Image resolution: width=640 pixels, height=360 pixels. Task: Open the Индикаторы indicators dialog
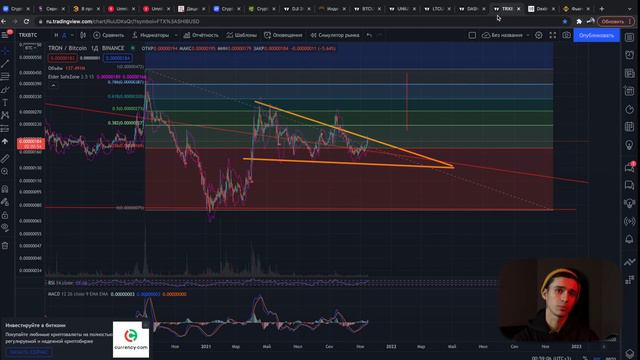(x=151, y=35)
